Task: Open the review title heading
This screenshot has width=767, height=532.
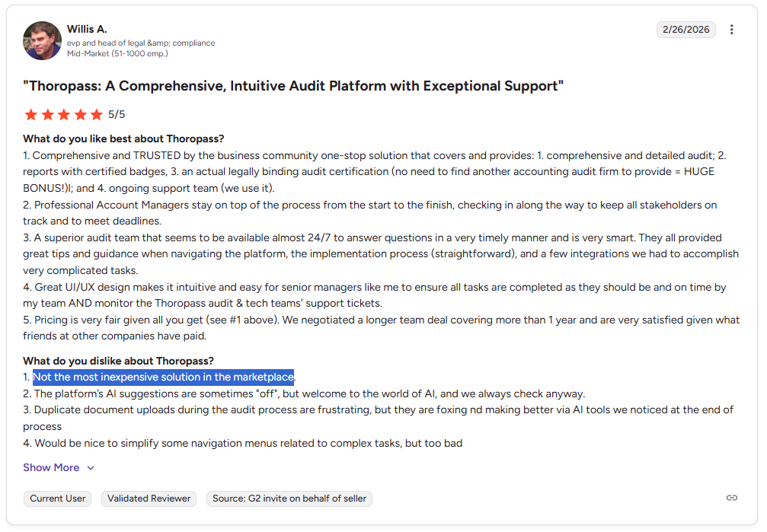Action: [x=293, y=86]
